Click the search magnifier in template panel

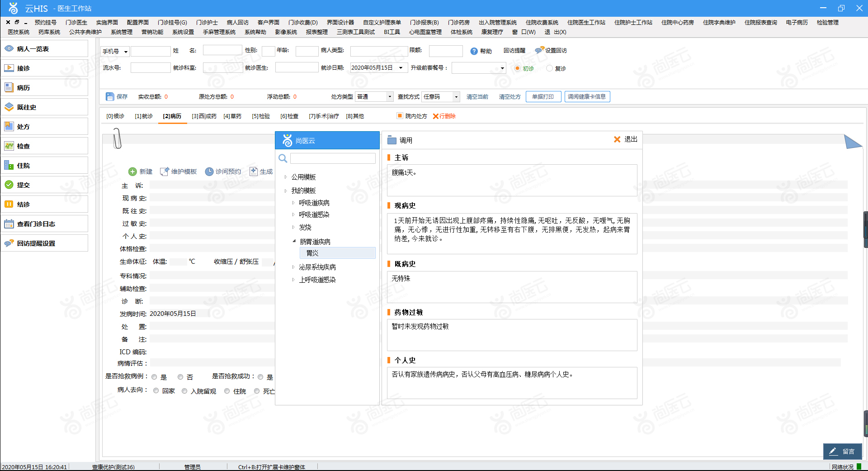pos(283,158)
